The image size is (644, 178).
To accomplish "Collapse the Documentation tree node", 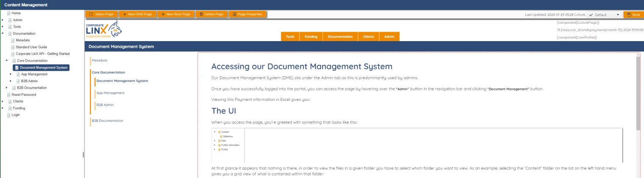I will click(x=3, y=33).
